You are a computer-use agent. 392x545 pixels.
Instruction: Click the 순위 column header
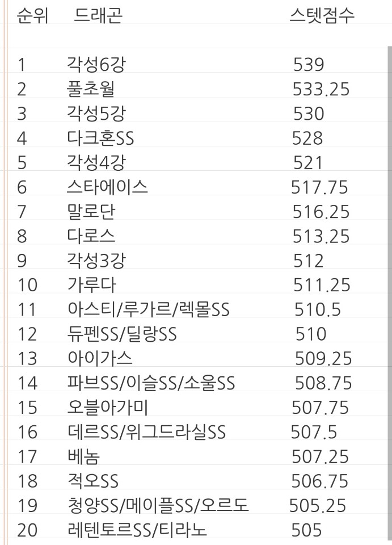[32, 16]
